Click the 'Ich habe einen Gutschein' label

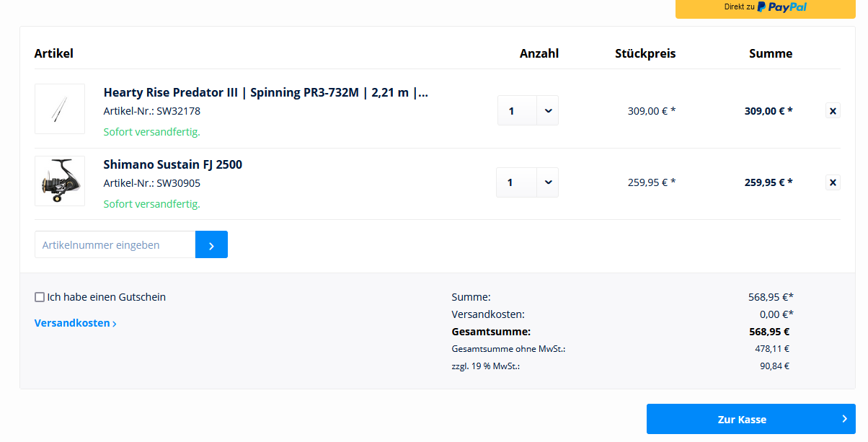[106, 297]
